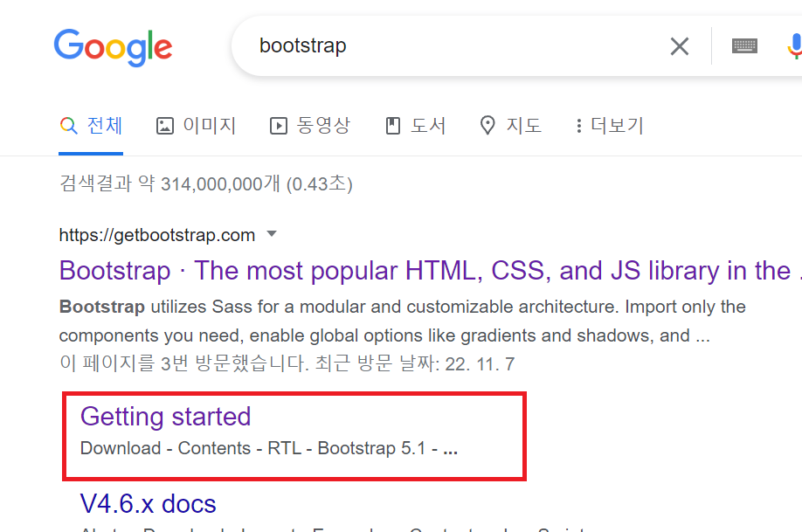The width and height of the screenshot is (802, 532).
Task: Expand the 더보기 menu
Action: pos(609,126)
